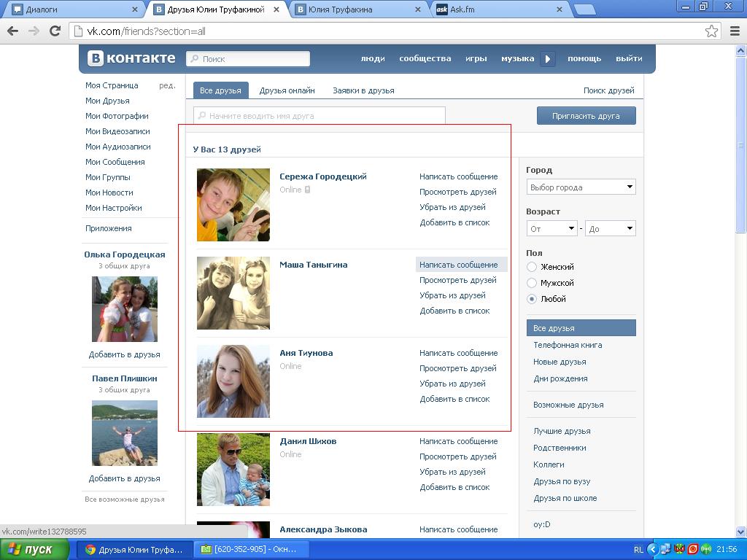Open Аня Тиунова profile photo

tap(233, 381)
